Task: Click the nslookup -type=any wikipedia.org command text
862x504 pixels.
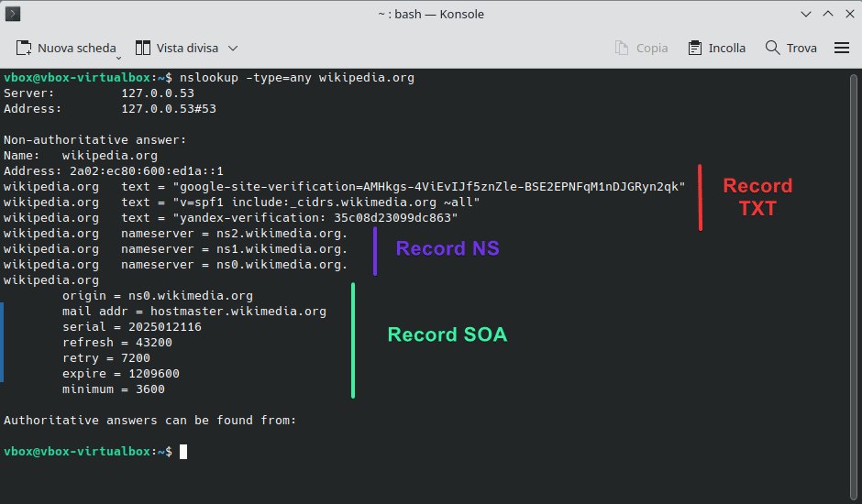Action: (297, 78)
